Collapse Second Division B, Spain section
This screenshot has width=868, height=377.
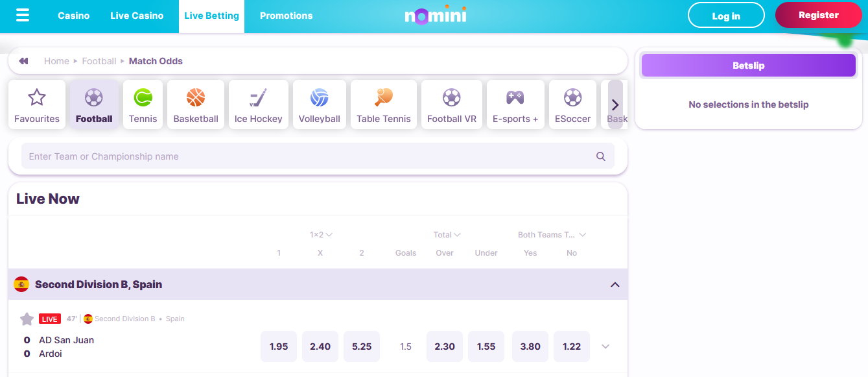(615, 284)
